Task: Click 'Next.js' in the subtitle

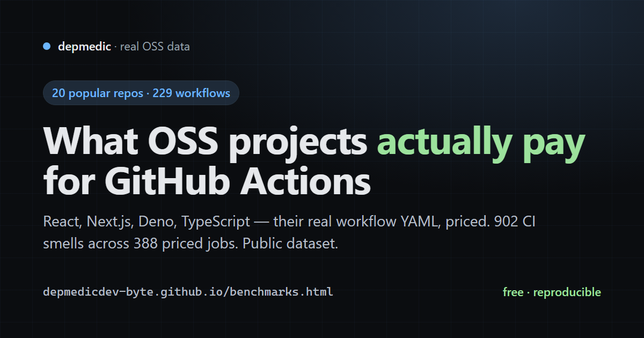Action: [x=109, y=222]
